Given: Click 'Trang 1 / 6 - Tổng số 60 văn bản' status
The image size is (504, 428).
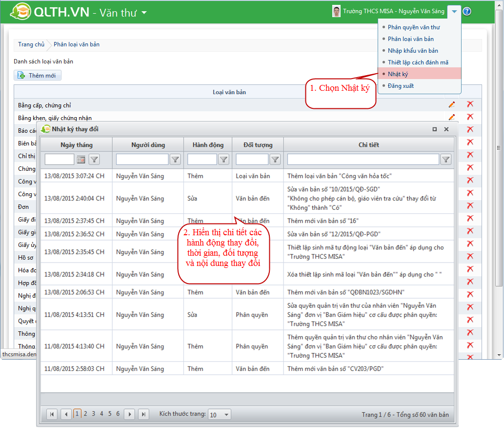Looking at the screenshot, I should click(405, 415).
